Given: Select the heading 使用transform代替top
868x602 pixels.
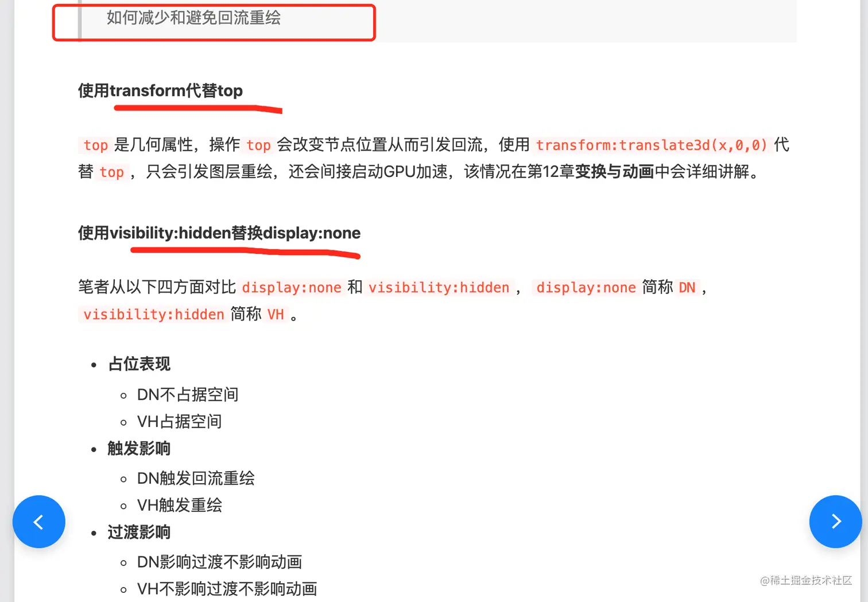Looking at the screenshot, I should (x=160, y=91).
